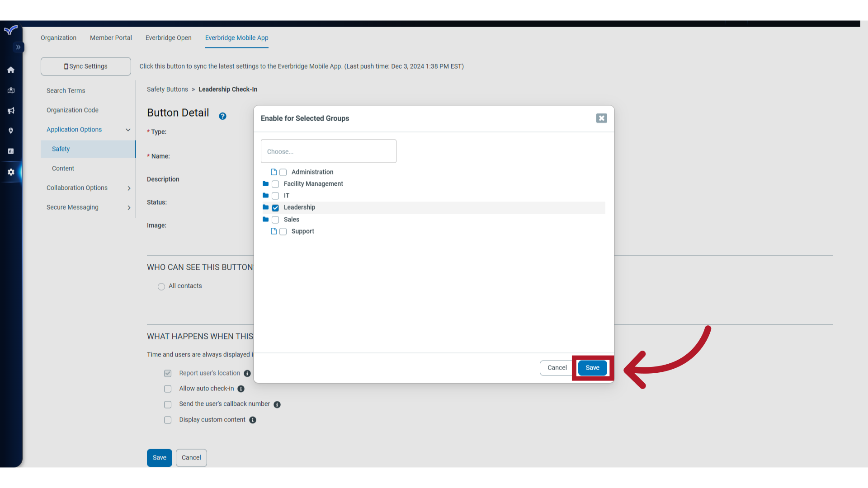
Task: Open the megaphone notifications icon
Action: [11, 111]
